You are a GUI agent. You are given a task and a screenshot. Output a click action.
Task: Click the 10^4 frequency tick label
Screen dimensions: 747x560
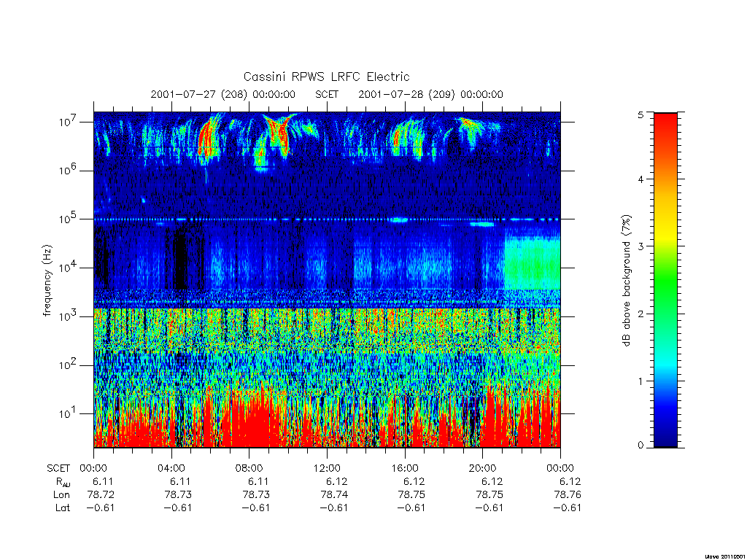68,267
